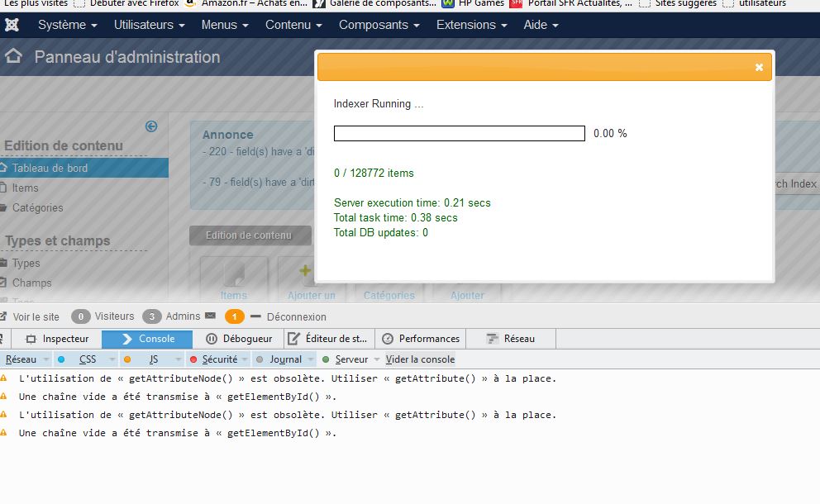Click the Performances clock icon
The height and width of the screenshot is (504, 820).
pyautogui.click(x=388, y=339)
